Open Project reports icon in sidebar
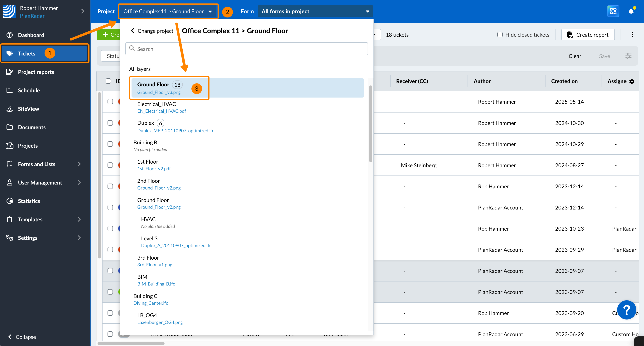Image resolution: width=644 pixels, height=346 pixels. click(x=9, y=72)
